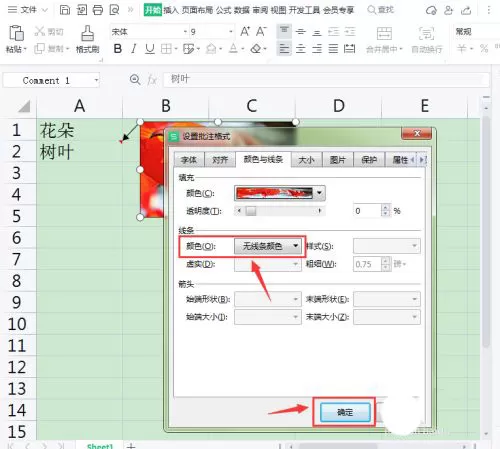Toggle Underline formatting
This screenshot has height=449, width=500.
[150, 49]
